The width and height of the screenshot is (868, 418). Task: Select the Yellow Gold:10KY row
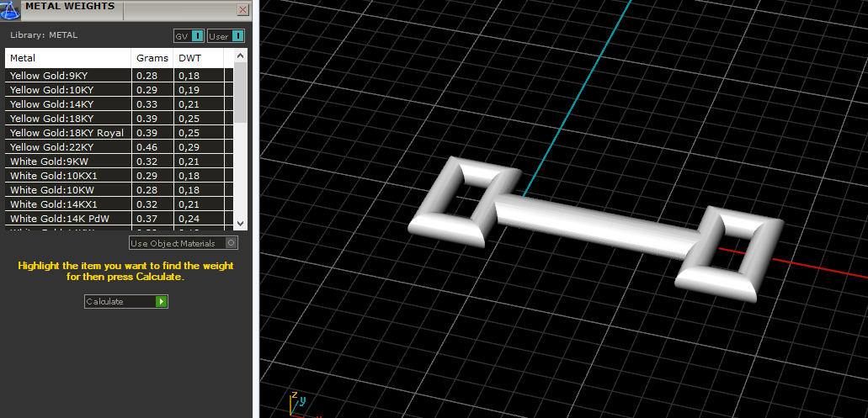coord(119,89)
